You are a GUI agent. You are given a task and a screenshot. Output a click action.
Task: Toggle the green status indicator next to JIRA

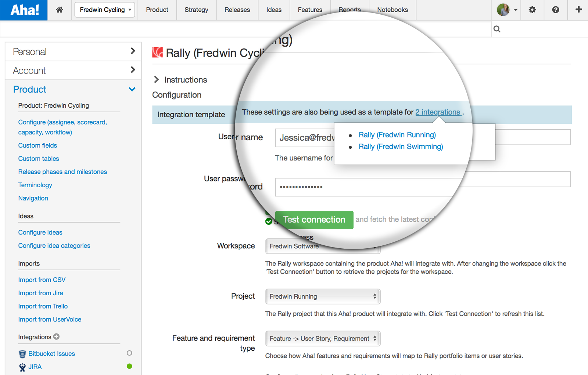pyautogui.click(x=129, y=366)
